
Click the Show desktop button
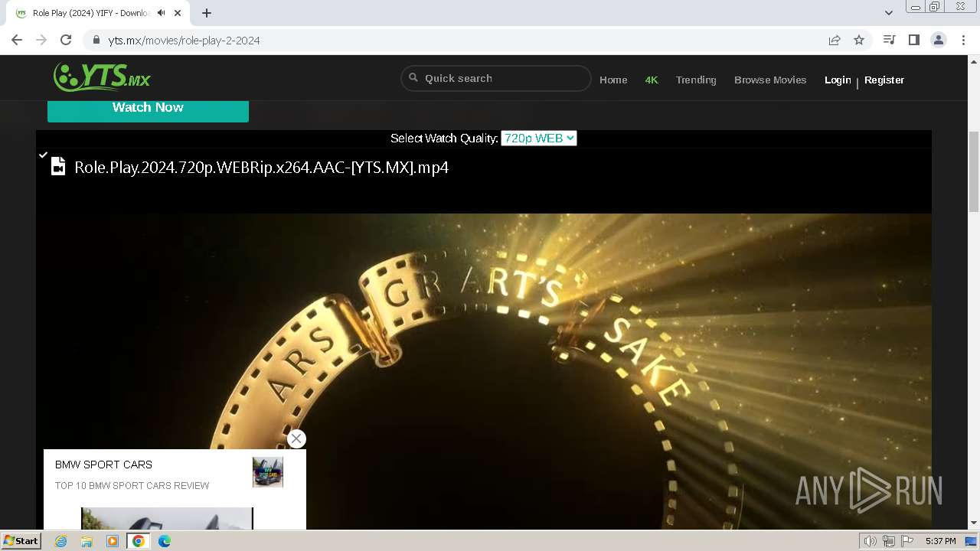pos(972,541)
